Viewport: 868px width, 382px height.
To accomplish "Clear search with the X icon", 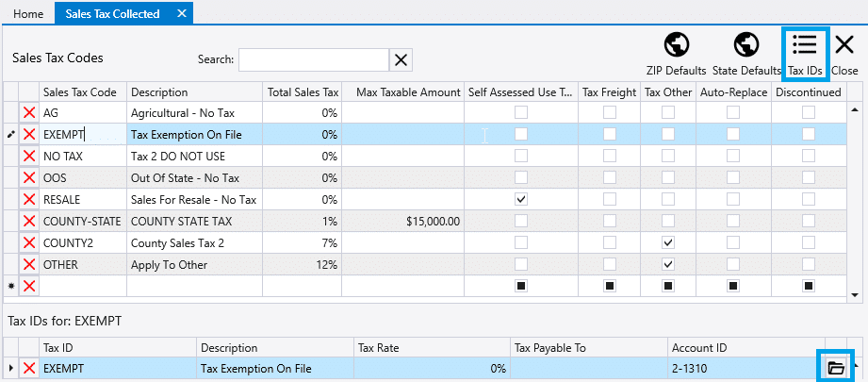I will [x=401, y=59].
